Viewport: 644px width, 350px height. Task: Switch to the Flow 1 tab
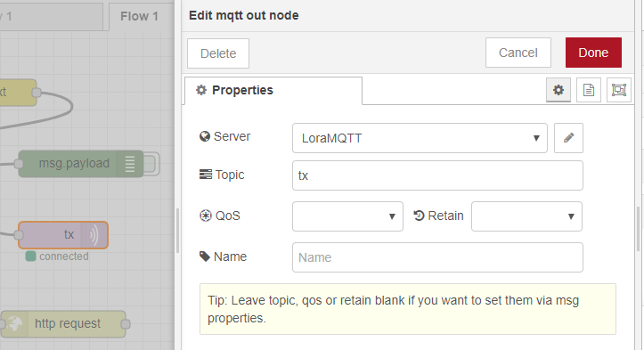(139, 16)
